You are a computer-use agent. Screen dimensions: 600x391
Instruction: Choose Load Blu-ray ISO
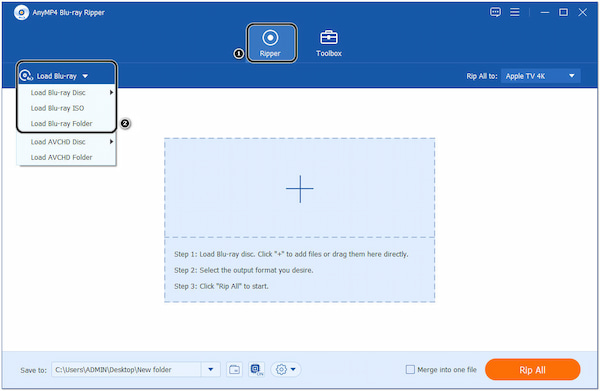pos(66,108)
